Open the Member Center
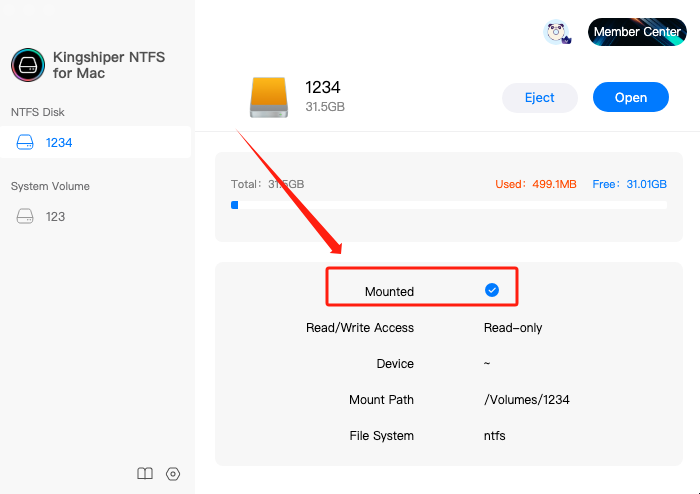This screenshot has height=494, width=700. [637, 32]
